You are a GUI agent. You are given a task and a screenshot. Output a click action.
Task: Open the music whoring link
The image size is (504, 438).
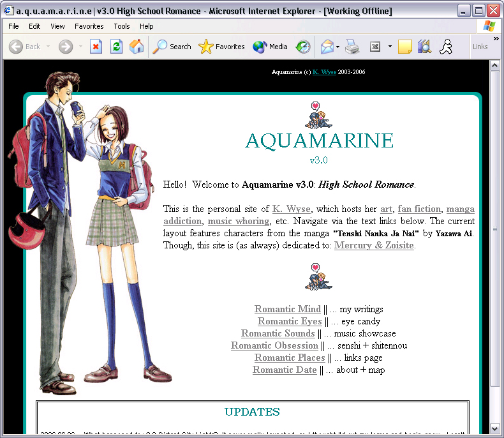click(239, 222)
